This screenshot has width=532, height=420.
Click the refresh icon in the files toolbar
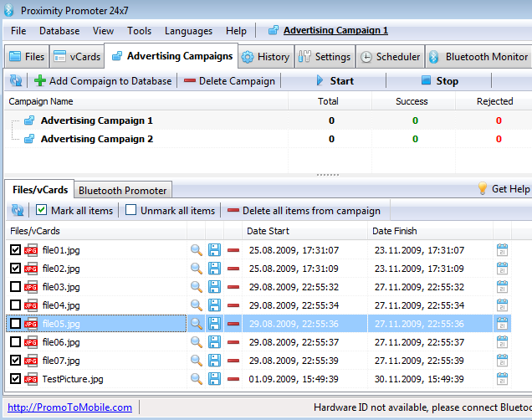point(16,211)
